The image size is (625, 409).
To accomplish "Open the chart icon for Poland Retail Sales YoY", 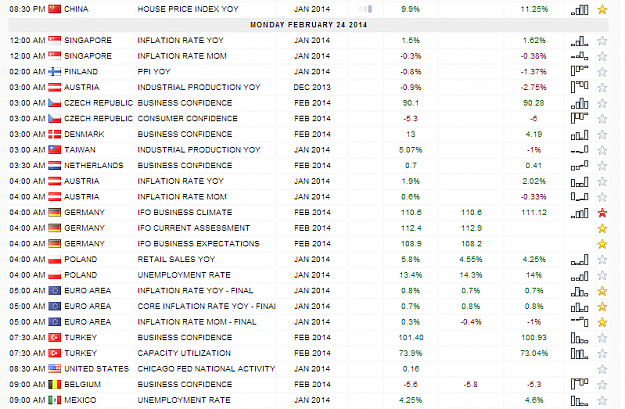I will 579,260.
